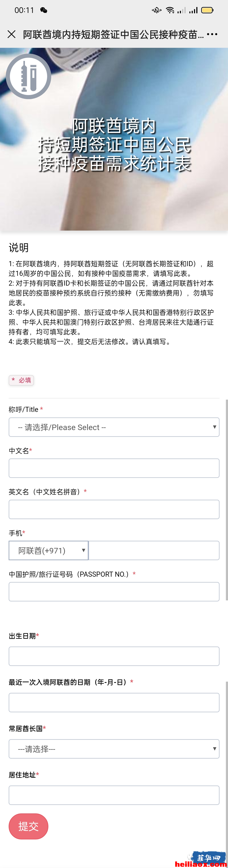The height and width of the screenshot is (868, 228).
Task: Tap the Wi-Fi status icon
Action: click(x=170, y=10)
